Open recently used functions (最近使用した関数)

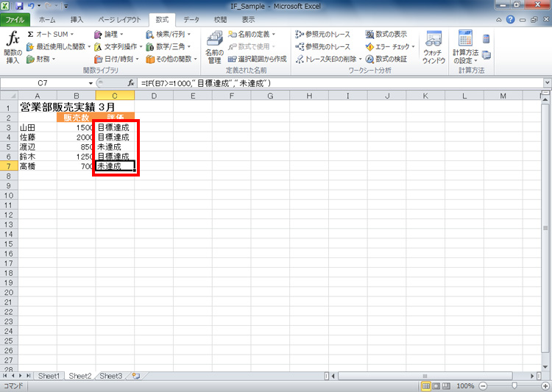coord(58,46)
